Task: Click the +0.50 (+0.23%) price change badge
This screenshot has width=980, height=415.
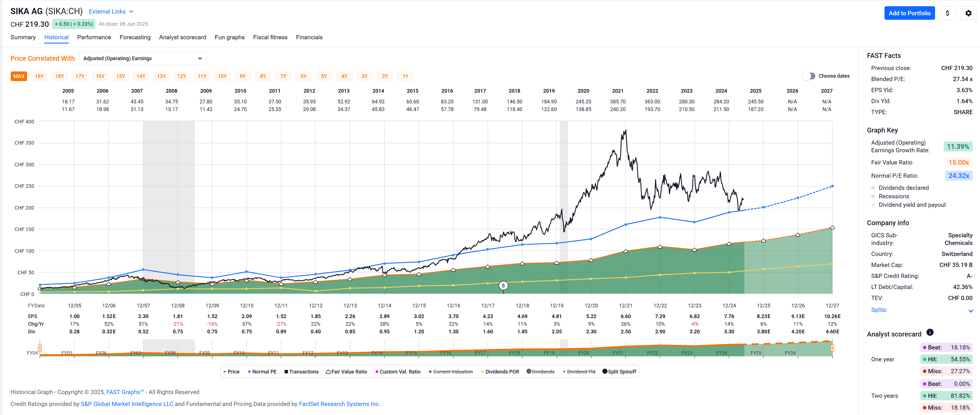Action: (x=74, y=24)
